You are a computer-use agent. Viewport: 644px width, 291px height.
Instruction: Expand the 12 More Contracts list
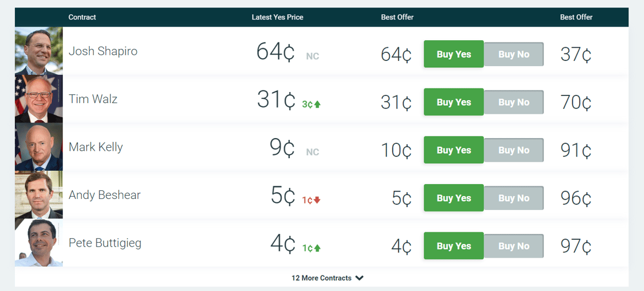(327, 278)
